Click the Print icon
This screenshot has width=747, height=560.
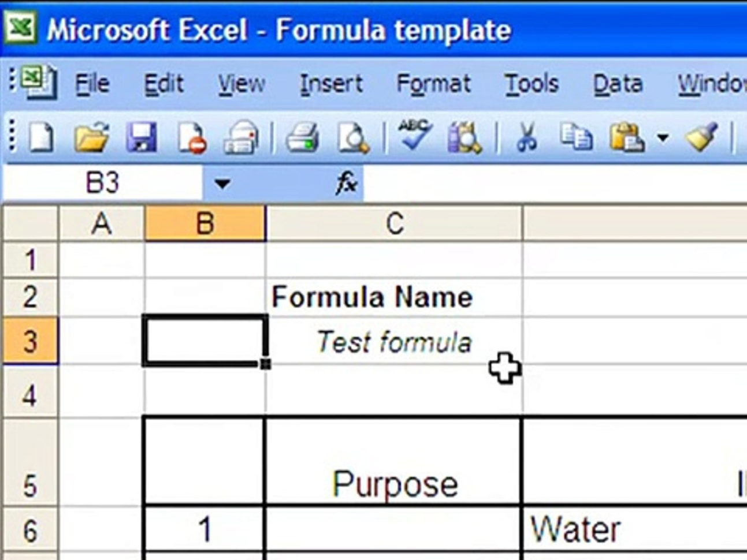click(x=303, y=139)
